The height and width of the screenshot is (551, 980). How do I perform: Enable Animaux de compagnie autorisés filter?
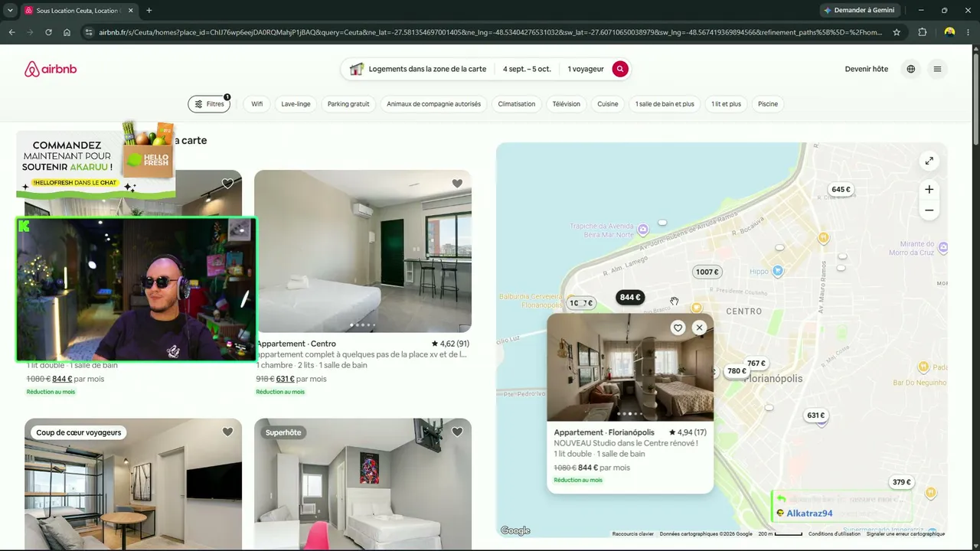click(x=433, y=104)
